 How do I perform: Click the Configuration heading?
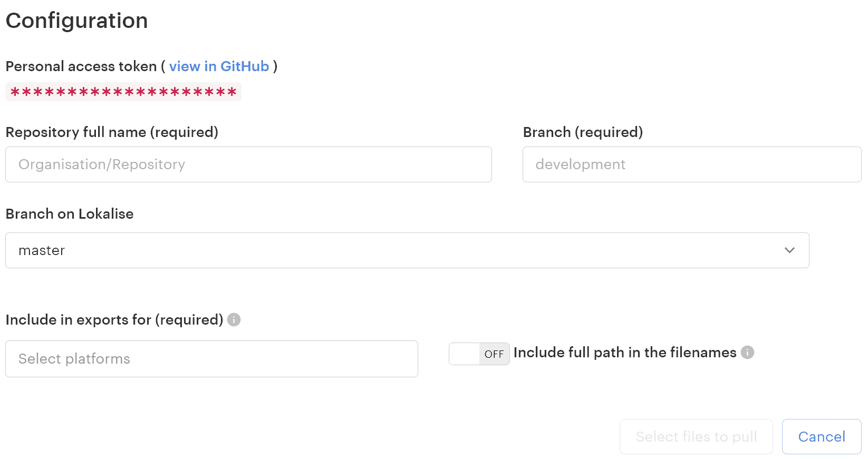[x=77, y=21]
